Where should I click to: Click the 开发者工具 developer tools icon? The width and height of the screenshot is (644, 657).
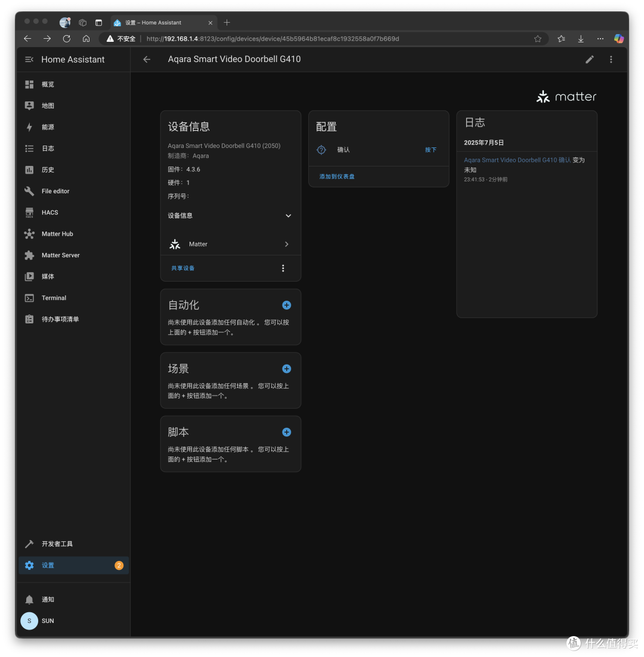click(x=29, y=544)
